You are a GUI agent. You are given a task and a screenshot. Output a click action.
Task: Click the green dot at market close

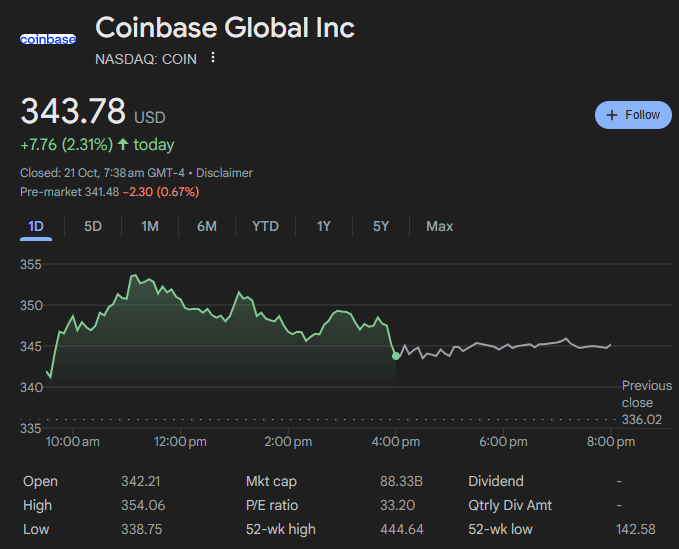click(x=397, y=355)
